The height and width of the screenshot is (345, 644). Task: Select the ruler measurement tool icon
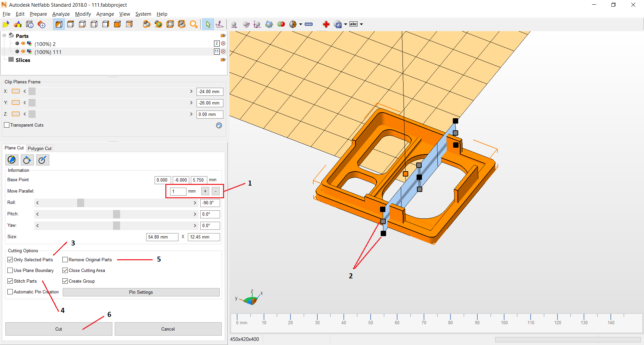pos(309,24)
